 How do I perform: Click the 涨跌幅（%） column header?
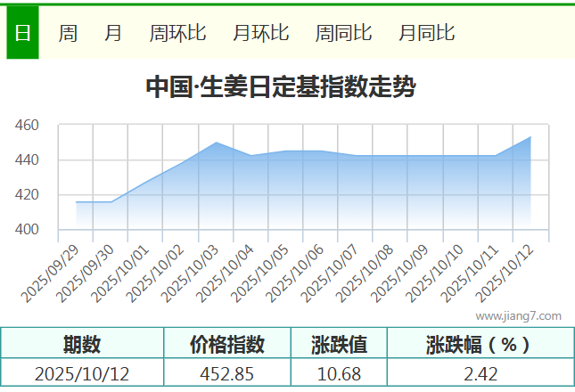tap(480, 344)
